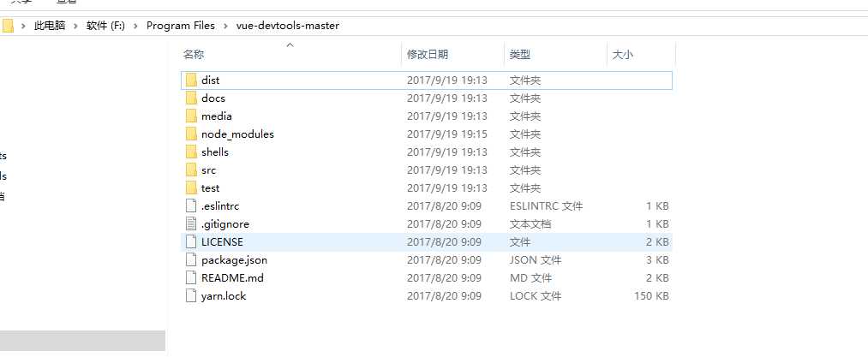Expand chevron after 软件 (F:) breadcrumb
The width and height of the screenshot is (868, 357).
135,26
